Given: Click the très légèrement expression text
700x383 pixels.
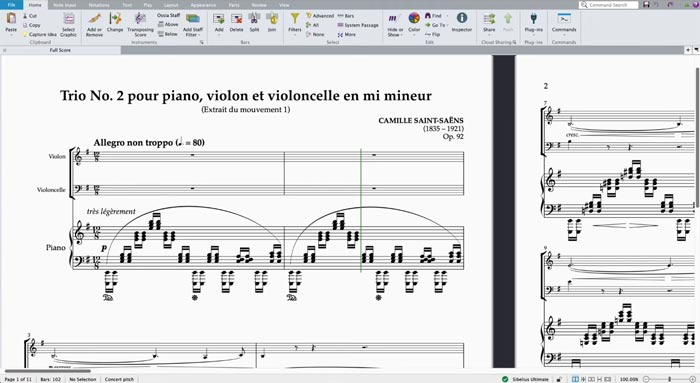Looking at the screenshot, I should click(x=111, y=211).
